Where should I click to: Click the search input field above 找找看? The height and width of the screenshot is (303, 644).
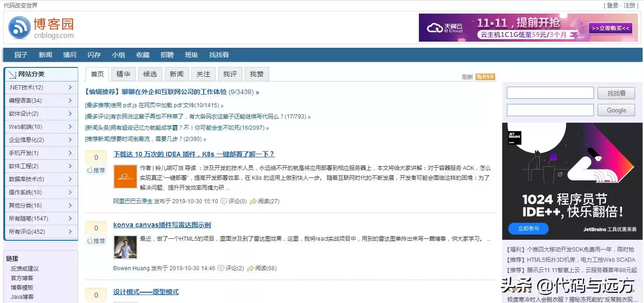[550, 93]
